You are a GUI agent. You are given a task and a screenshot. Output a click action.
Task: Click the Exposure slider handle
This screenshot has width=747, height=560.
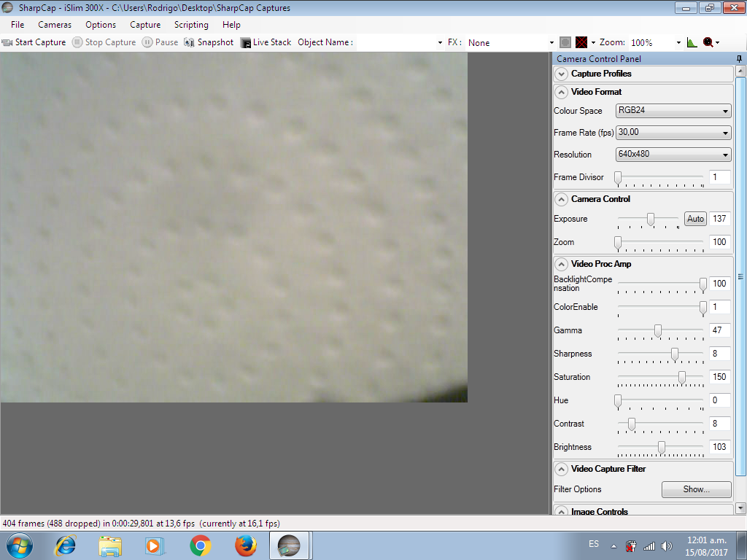click(x=650, y=219)
